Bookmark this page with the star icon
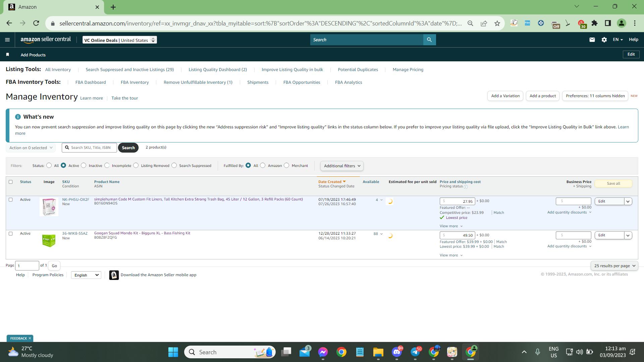The width and height of the screenshot is (644, 362). click(x=497, y=23)
